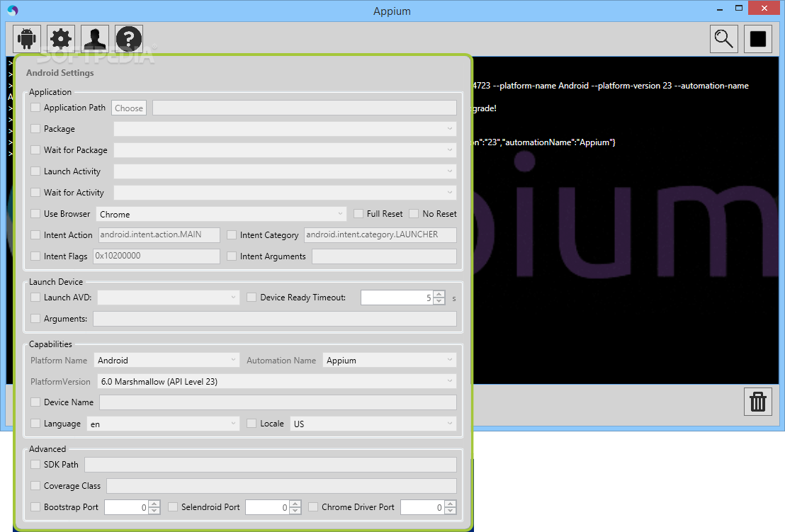Open the Launch AVD dropdown
This screenshot has height=532, width=785.
click(x=168, y=298)
